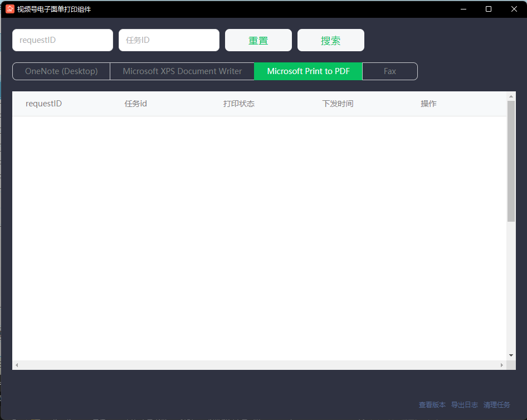The height and width of the screenshot is (420, 527).
Task: Focus the 任务ID input box
Action: (x=169, y=40)
